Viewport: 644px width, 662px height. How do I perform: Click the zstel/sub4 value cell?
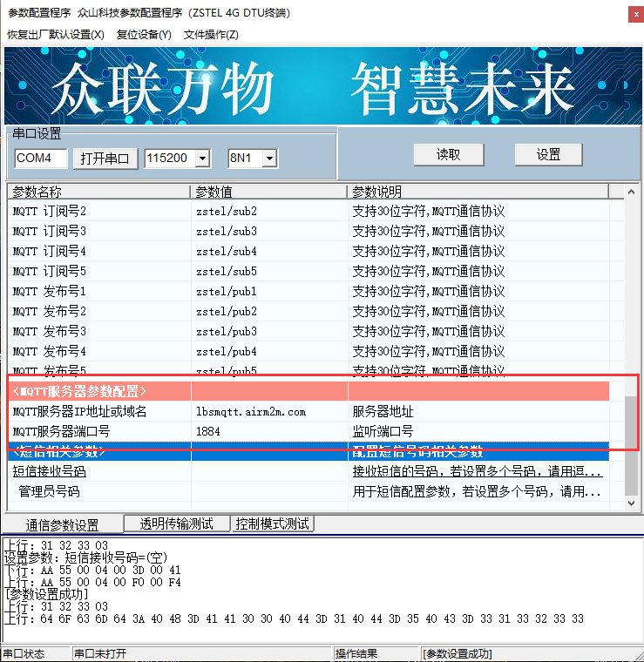269,251
